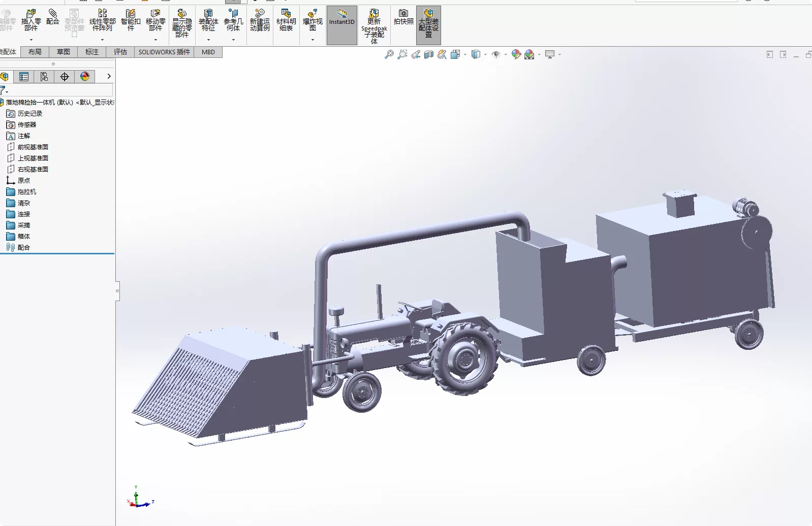Switch to Layout (布局) tab

coord(35,52)
